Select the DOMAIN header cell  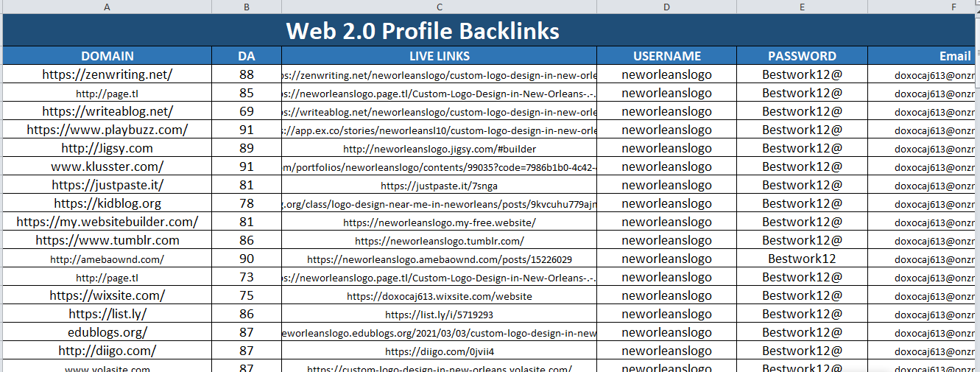(107, 56)
